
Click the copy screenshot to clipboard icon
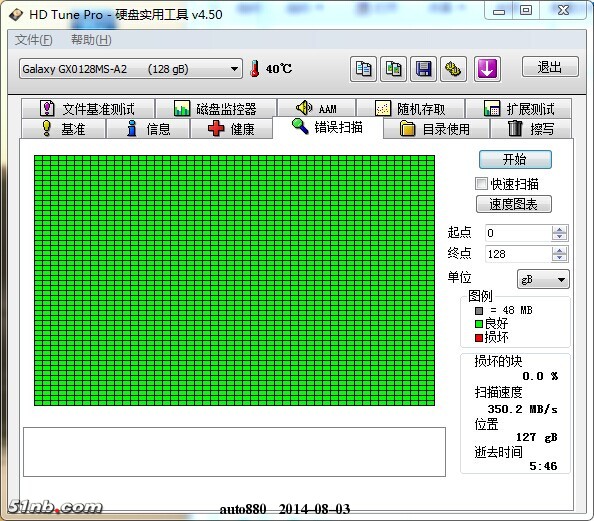pos(393,69)
